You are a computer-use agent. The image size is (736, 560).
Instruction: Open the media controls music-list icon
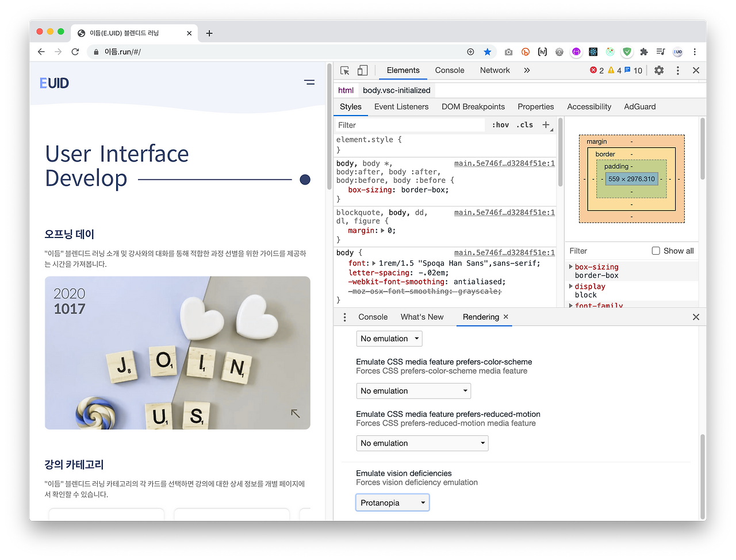(x=661, y=52)
